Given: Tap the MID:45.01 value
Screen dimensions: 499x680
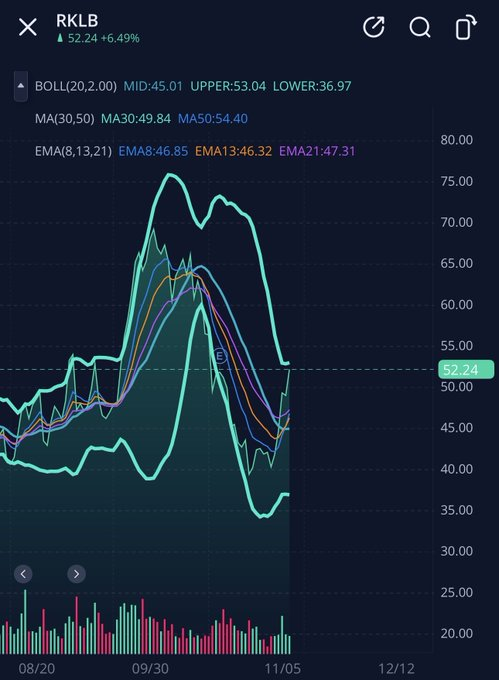Looking at the screenshot, I should tap(153, 86).
